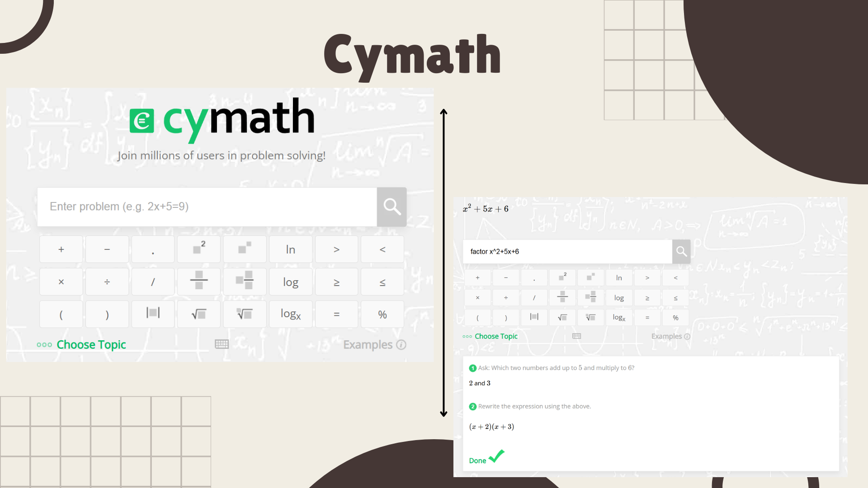
Task: Click the log key in the right keypad
Action: coord(619,298)
